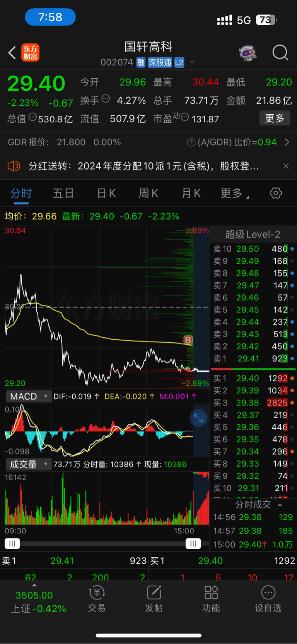This screenshot has height=644, width=297.
Task: Tap the info icon next to 市盈动
Action: 185,117
